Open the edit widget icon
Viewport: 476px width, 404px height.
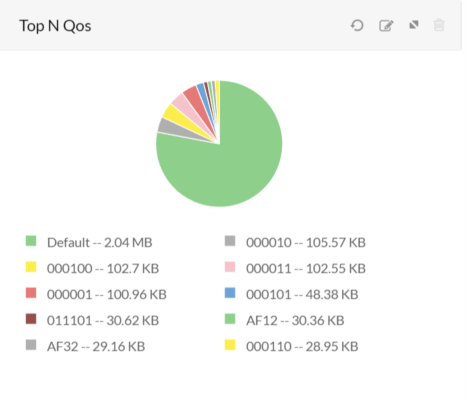(386, 26)
